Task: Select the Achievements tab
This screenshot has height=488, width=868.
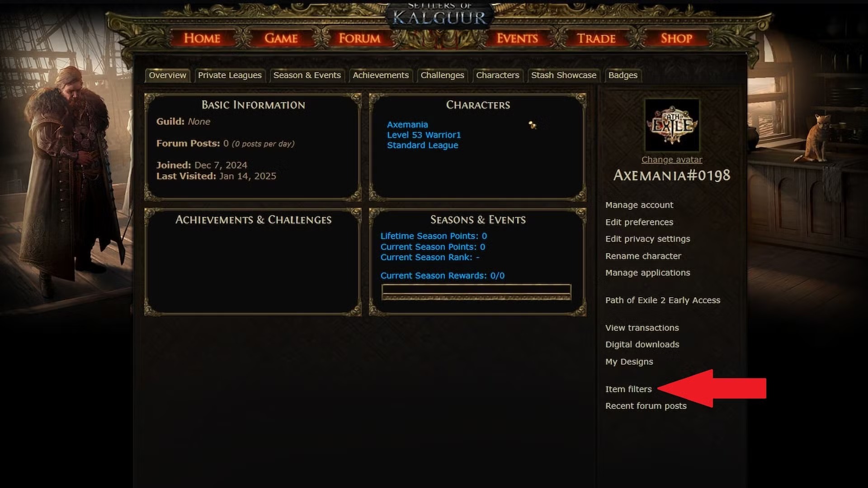Action: (x=380, y=75)
